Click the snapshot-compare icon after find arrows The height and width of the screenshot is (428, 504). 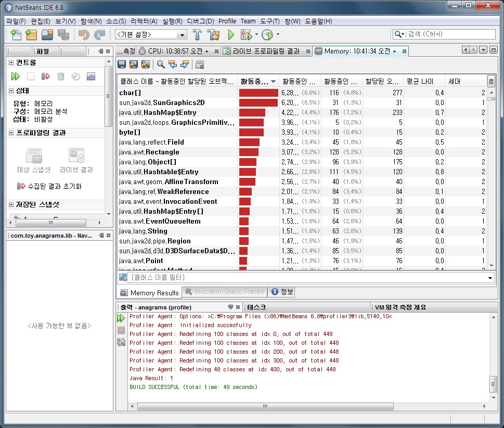(200, 64)
